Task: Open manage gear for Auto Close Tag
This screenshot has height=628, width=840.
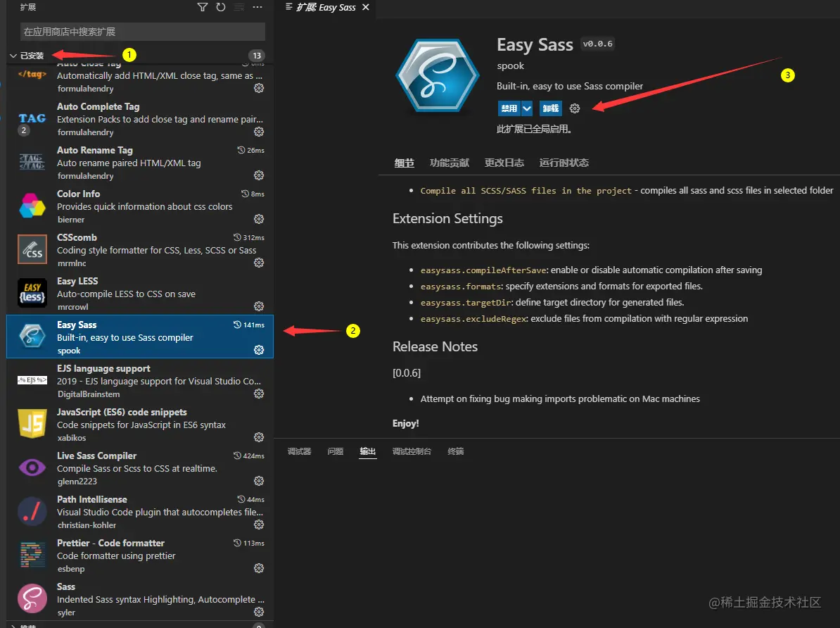Action: pos(259,88)
